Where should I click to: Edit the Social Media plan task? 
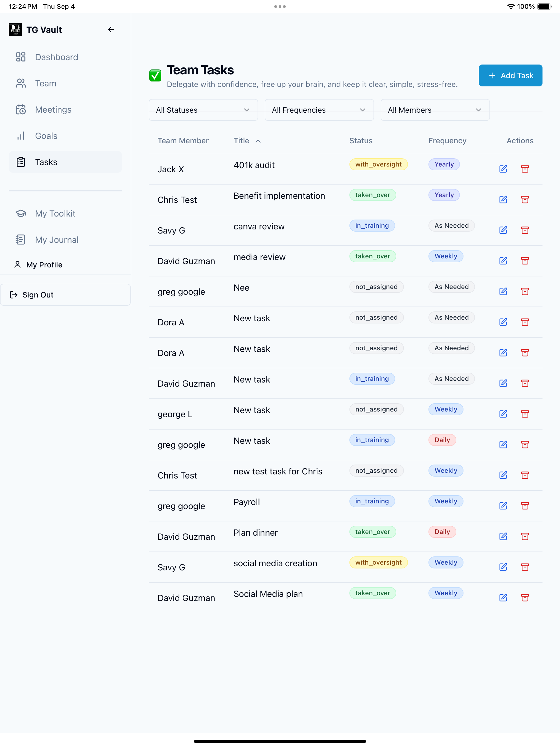click(503, 598)
